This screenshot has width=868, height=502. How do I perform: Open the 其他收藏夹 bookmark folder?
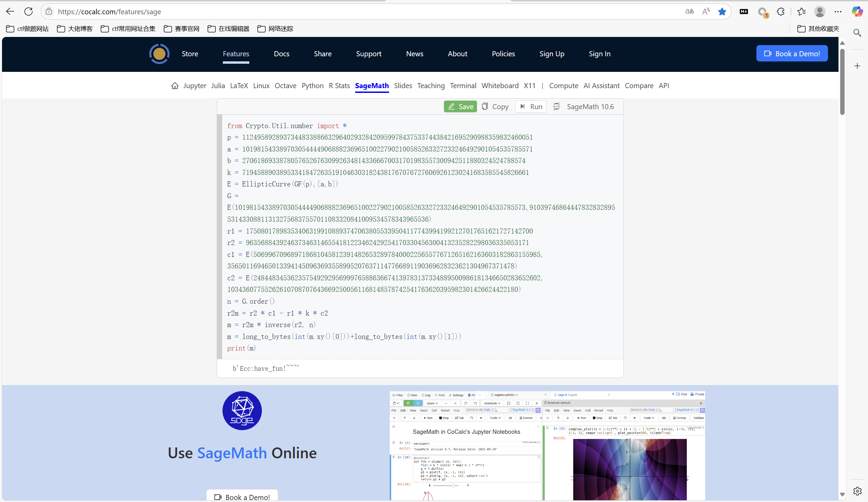pos(818,28)
